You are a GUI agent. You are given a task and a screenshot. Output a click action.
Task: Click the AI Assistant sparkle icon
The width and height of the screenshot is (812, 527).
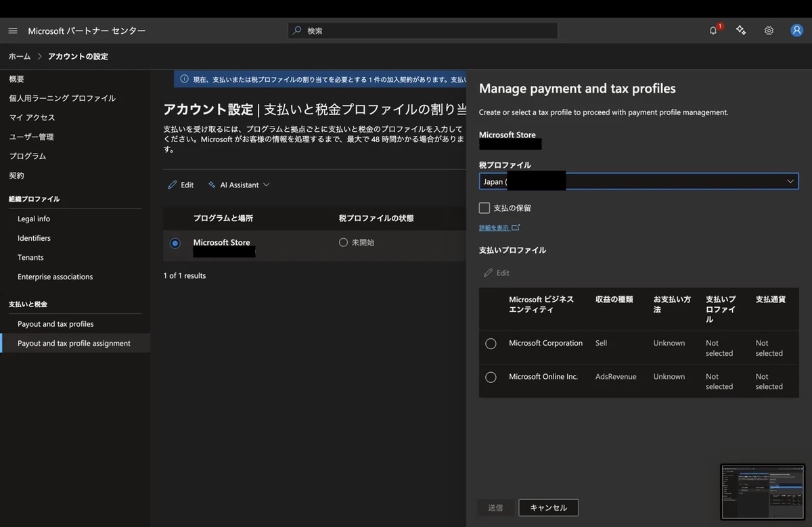(x=212, y=185)
